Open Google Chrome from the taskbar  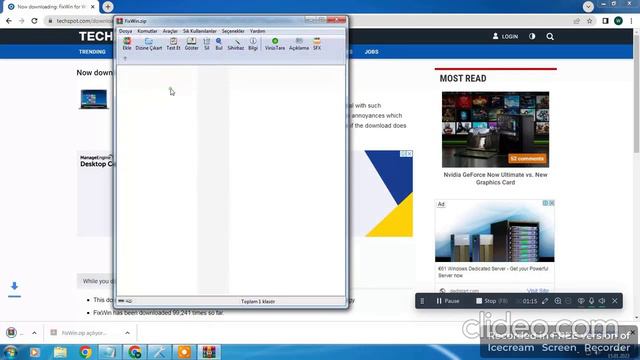(x=85, y=352)
